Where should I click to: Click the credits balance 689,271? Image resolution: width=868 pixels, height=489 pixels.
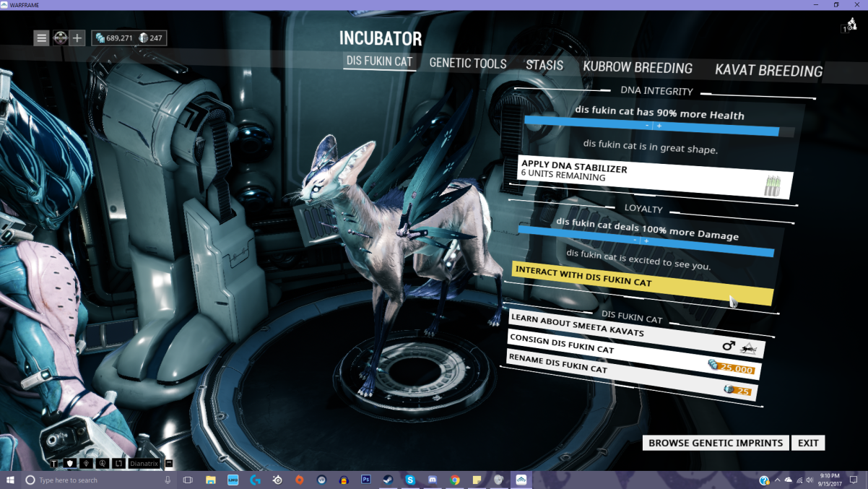114,38
